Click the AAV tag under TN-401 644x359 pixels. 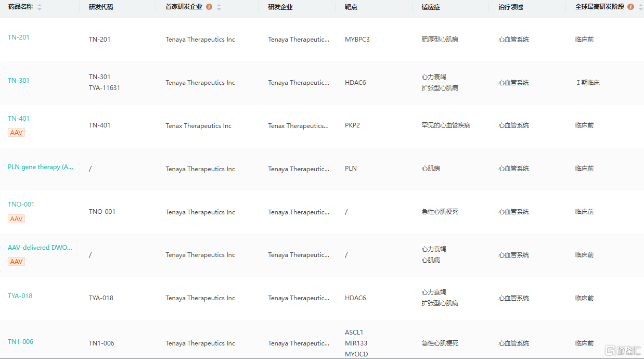17,133
